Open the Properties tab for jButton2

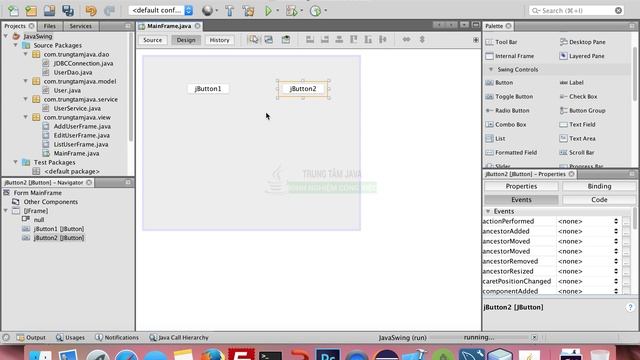(521, 186)
